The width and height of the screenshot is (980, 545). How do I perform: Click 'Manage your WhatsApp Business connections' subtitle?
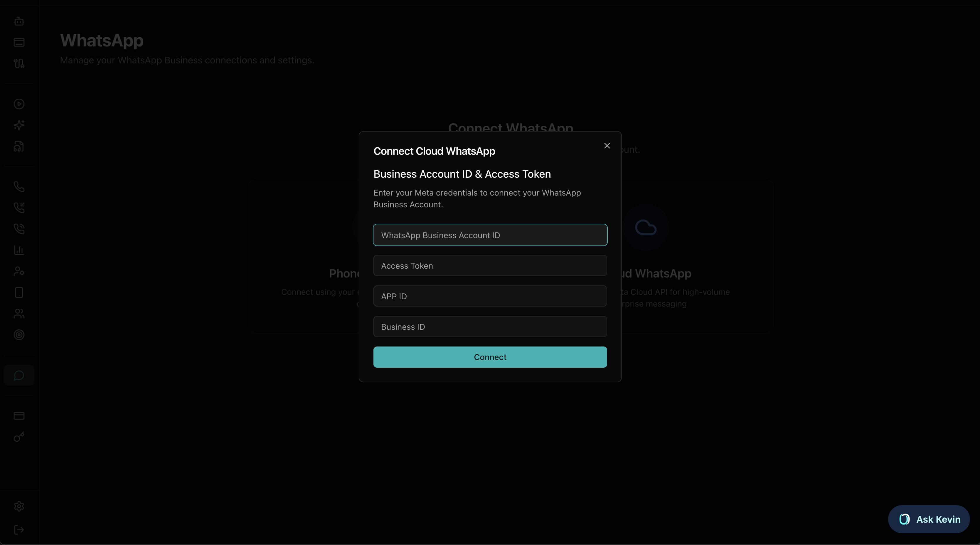(x=187, y=60)
